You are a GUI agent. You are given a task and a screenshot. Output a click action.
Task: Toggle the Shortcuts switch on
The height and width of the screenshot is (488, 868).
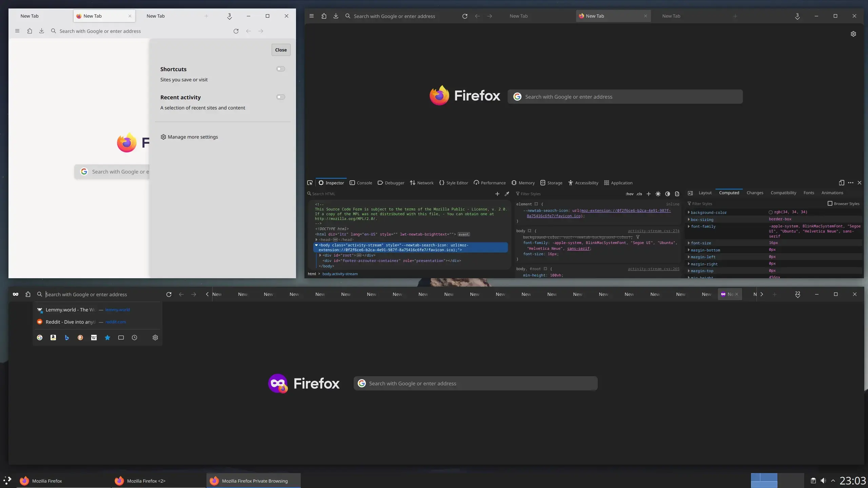(x=281, y=69)
